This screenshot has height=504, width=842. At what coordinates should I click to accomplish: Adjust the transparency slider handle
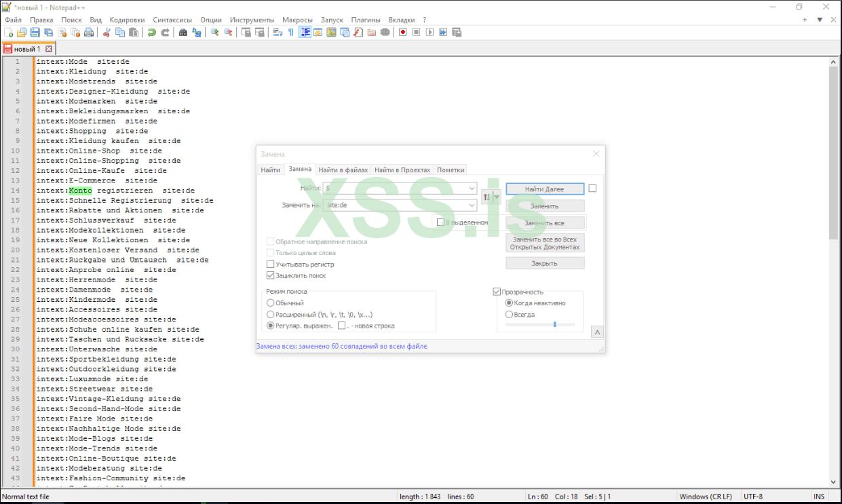554,324
